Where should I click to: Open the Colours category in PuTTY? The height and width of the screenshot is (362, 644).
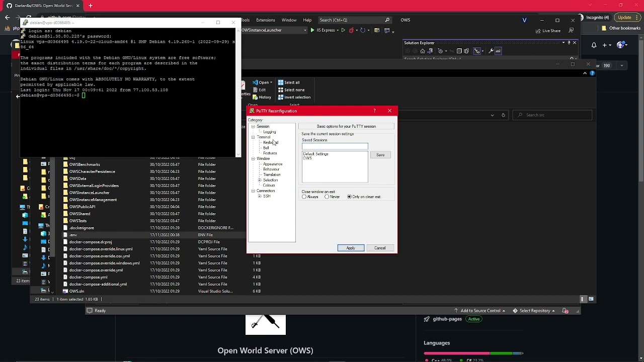tap(269, 186)
